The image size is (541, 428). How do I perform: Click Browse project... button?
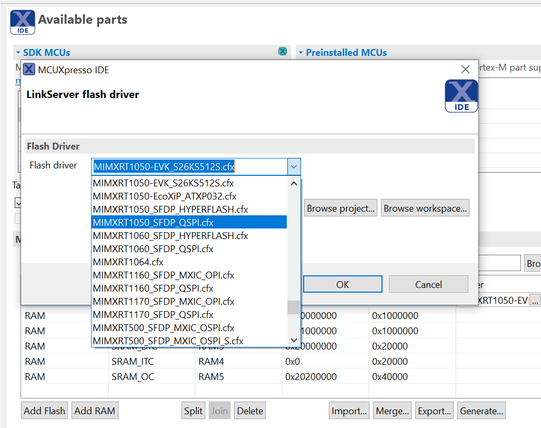(x=341, y=208)
